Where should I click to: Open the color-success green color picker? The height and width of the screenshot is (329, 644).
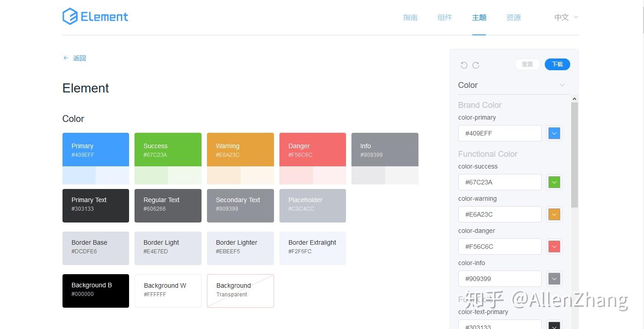click(x=554, y=182)
